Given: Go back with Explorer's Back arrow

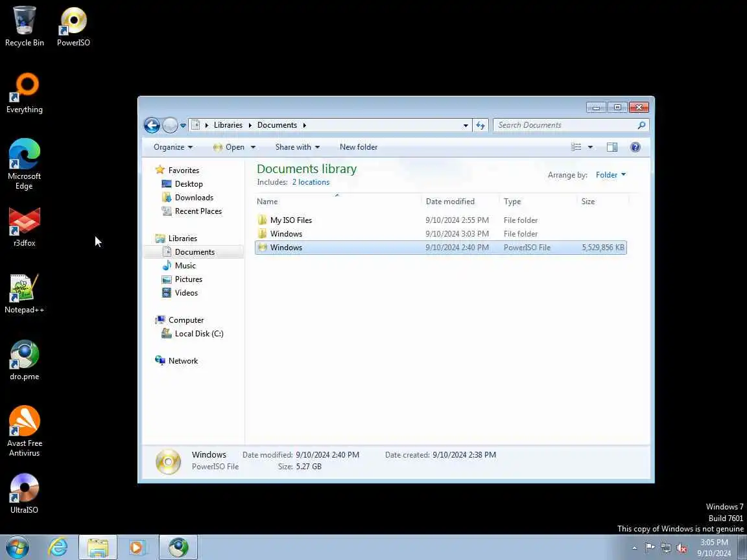Looking at the screenshot, I should (152, 125).
